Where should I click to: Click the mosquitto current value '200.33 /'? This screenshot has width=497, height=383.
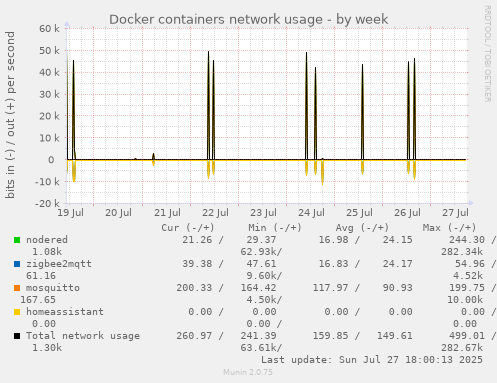(x=200, y=288)
